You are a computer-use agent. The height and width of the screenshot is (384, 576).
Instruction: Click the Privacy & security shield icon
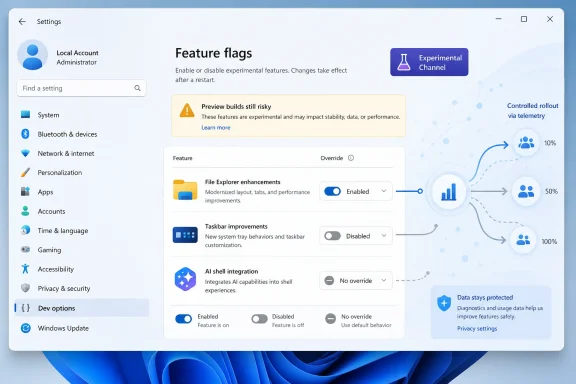click(x=25, y=288)
